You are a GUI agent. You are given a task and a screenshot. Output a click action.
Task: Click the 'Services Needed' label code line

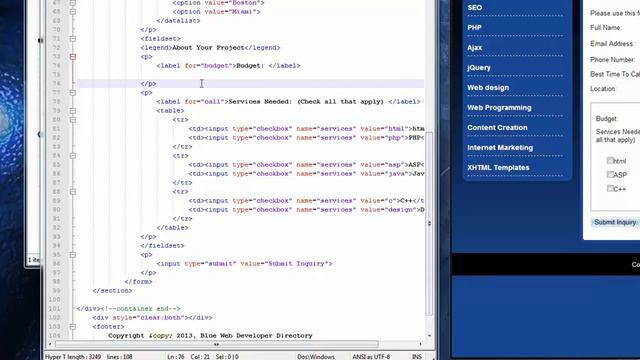pos(288,102)
